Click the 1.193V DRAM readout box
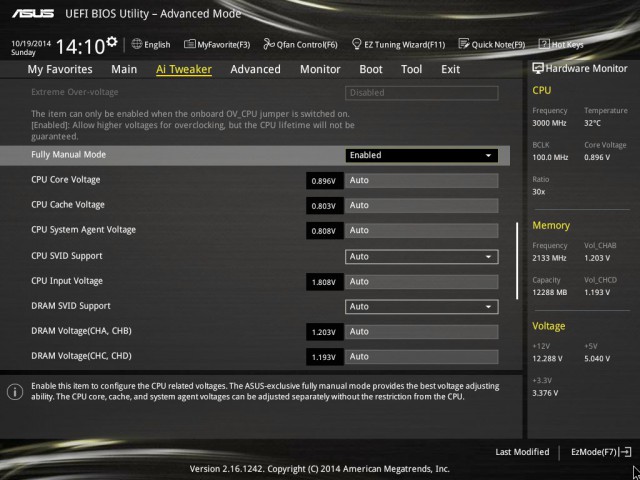640x480 pixels. 324,357
